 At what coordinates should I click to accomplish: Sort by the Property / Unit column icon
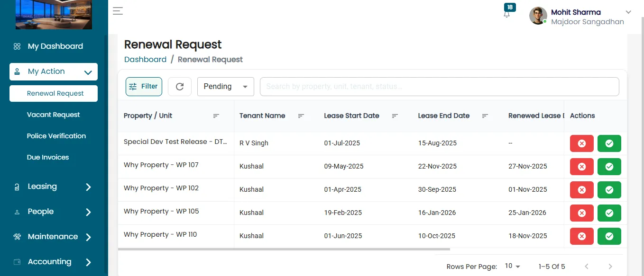point(216,116)
